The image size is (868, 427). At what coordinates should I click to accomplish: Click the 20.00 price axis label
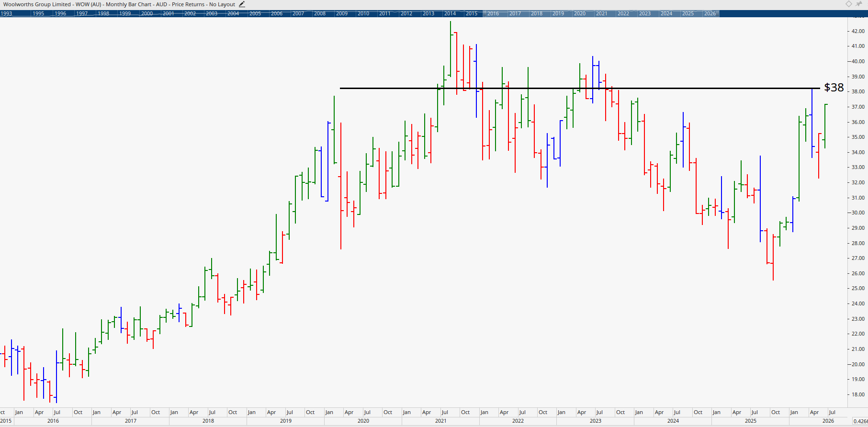pos(858,365)
